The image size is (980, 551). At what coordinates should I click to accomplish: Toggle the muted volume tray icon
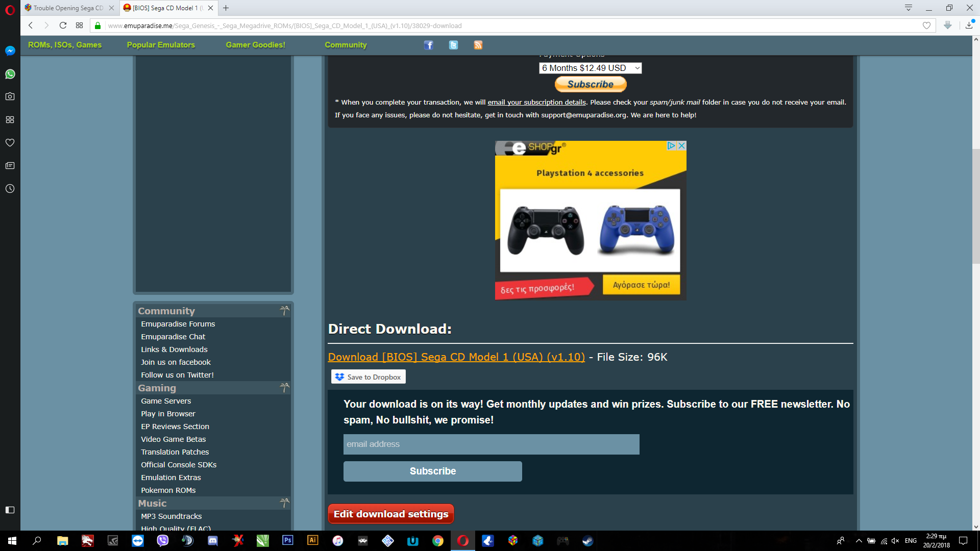(x=895, y=541)
